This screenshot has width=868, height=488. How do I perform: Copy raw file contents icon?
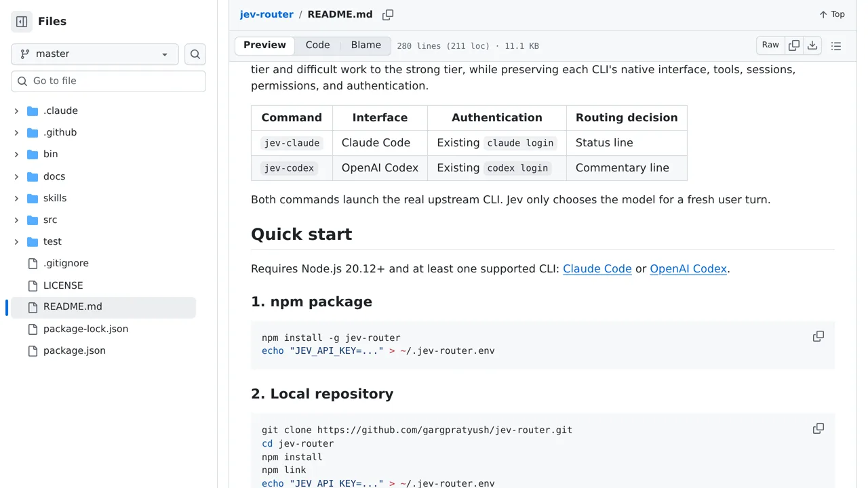pos(794,45)
